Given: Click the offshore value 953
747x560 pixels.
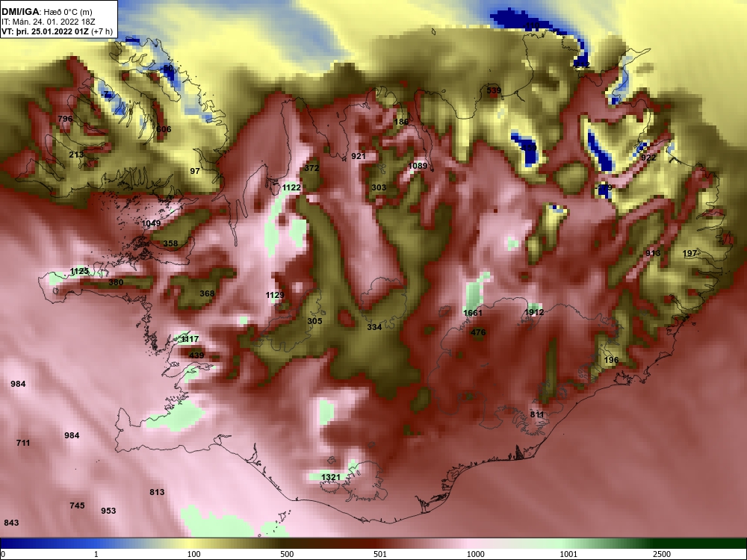Looking at the screenshot, I should pyautogui.click(x=108, y=511).
